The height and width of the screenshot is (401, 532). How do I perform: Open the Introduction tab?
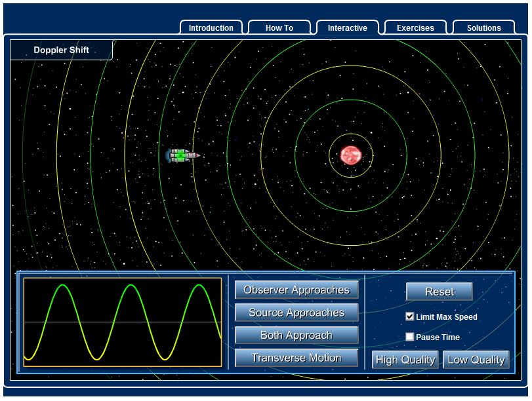[x=210, y=28]
